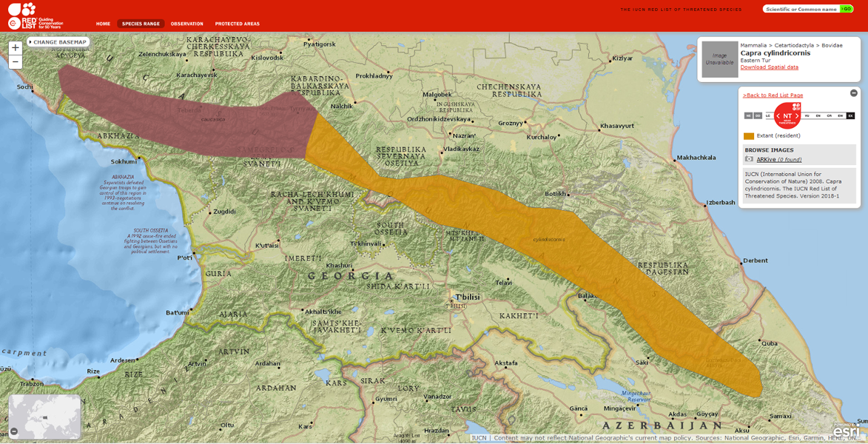Collapse the overview mini map
Viewport: 868px width, 444px height.
[14, 431]
